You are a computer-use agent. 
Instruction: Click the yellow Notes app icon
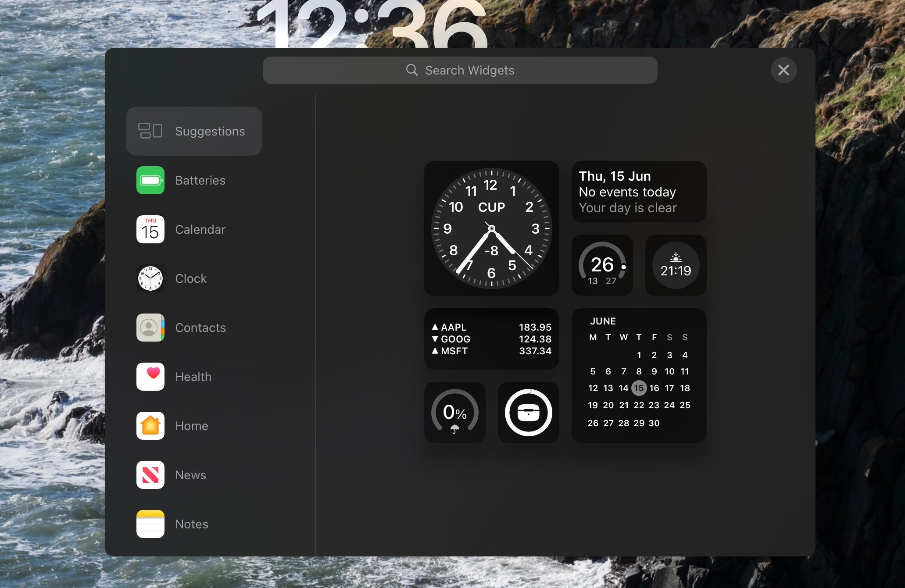150,524
